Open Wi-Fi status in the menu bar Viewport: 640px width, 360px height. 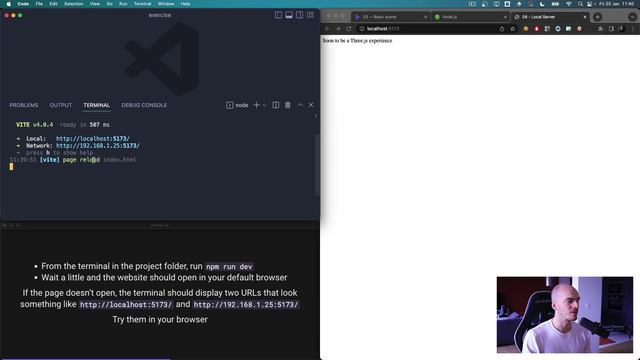point(569,4)
